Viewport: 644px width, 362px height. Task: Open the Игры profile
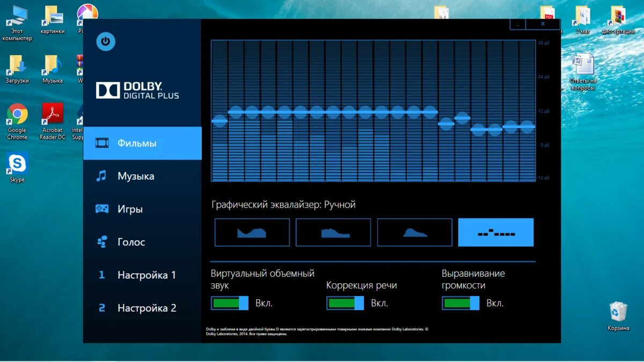tap(142, 209)
